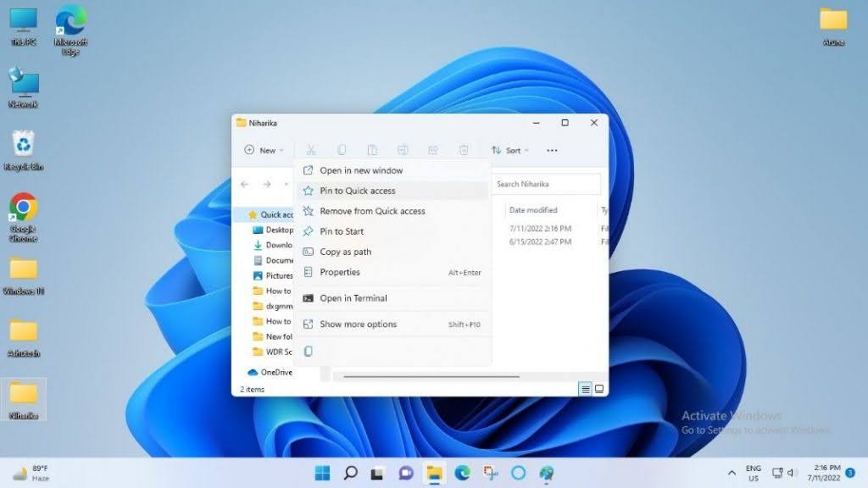Select the Network desktop icon
Viewport: 868px width, 488px height.
23,87
